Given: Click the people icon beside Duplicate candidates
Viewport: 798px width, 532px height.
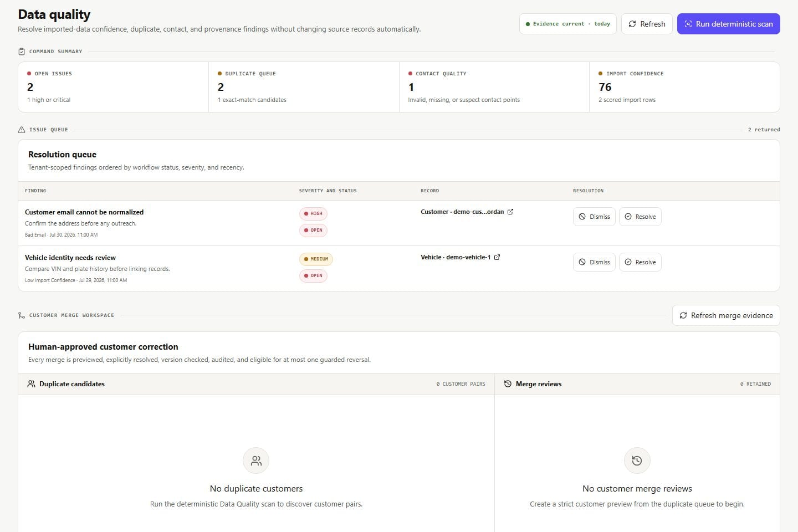Looking at the screenshot, I should pos(32,383).
